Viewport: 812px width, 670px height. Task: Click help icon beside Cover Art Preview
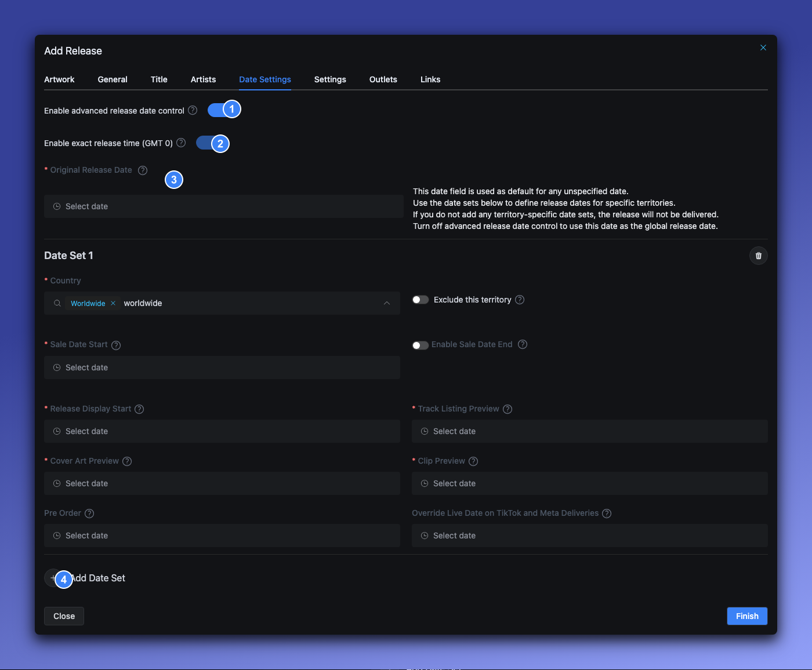point(127,461)
